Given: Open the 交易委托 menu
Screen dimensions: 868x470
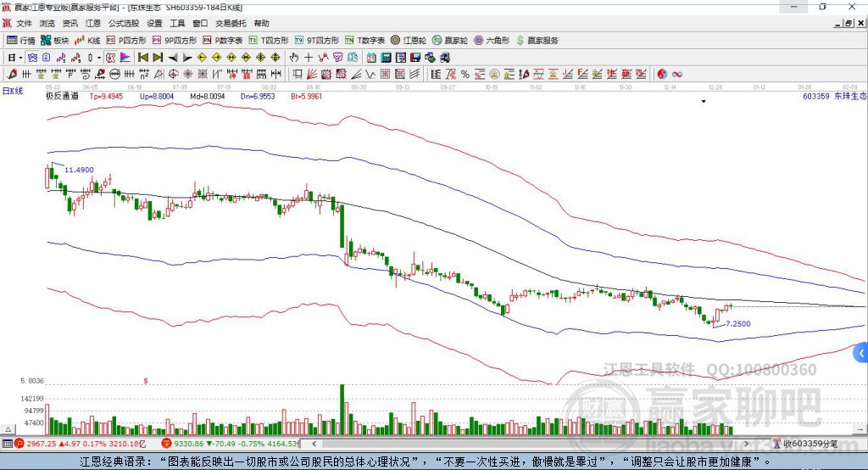Looking at the screenshot, I should [x=231, y=23].
